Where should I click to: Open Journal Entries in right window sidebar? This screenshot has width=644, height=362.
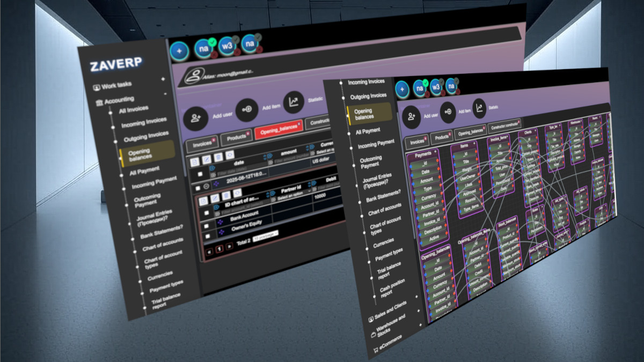tap(377, 182)
